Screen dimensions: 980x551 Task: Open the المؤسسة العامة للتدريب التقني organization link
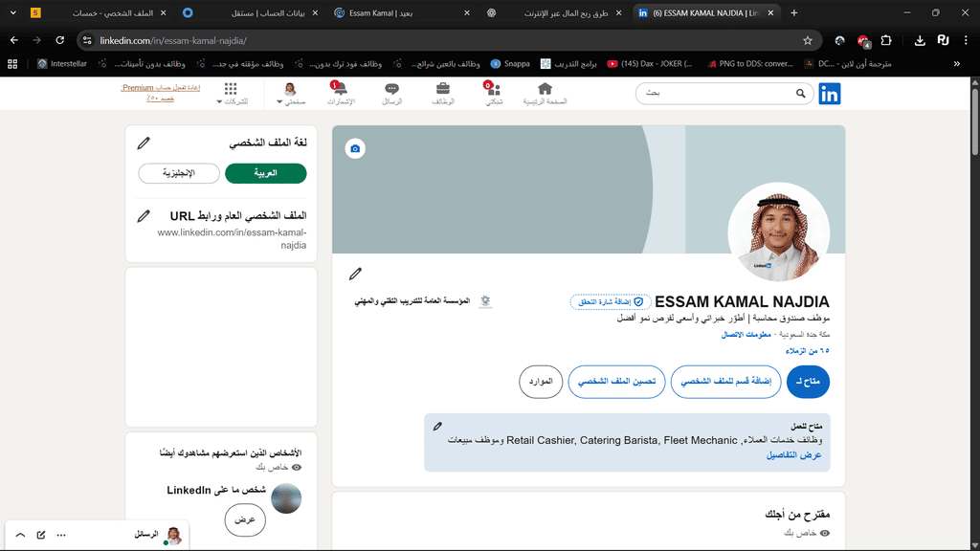click(x=423, y=301)
